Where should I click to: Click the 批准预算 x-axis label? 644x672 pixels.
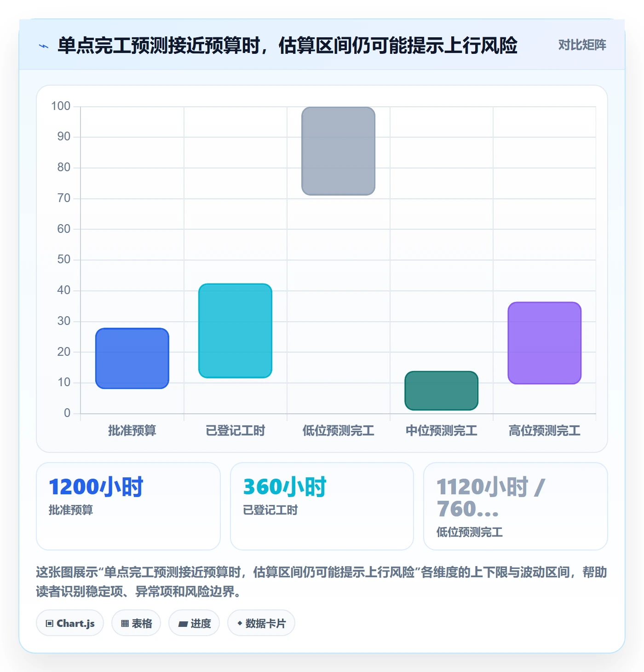(x=132, y=431)
